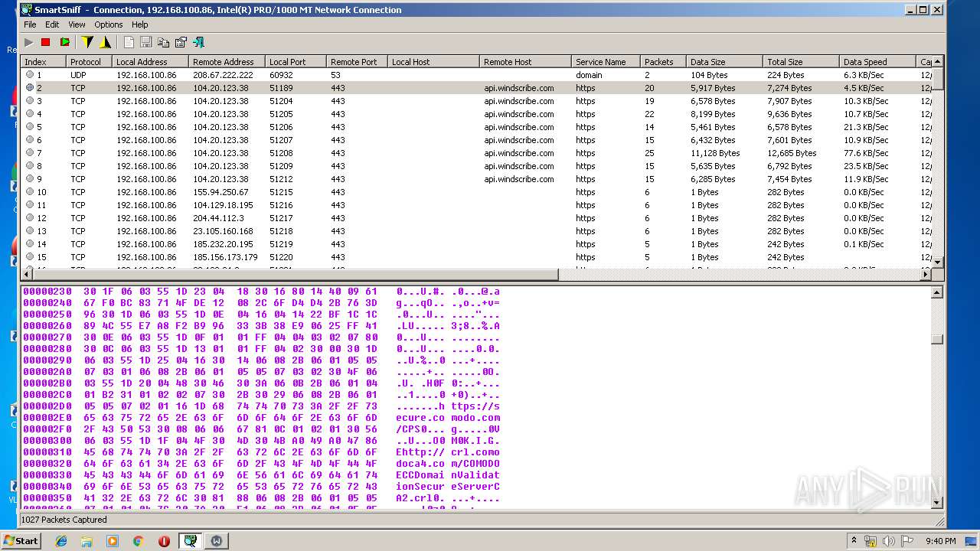Sort by Remote Address column header

point(227,62)
